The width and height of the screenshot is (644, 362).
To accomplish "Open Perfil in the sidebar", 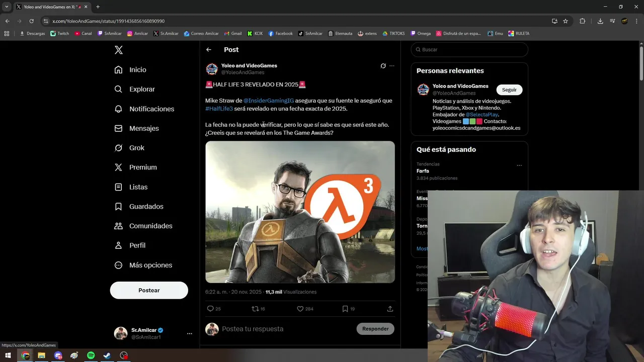I will pyautogui.click(x=130, y=245).
